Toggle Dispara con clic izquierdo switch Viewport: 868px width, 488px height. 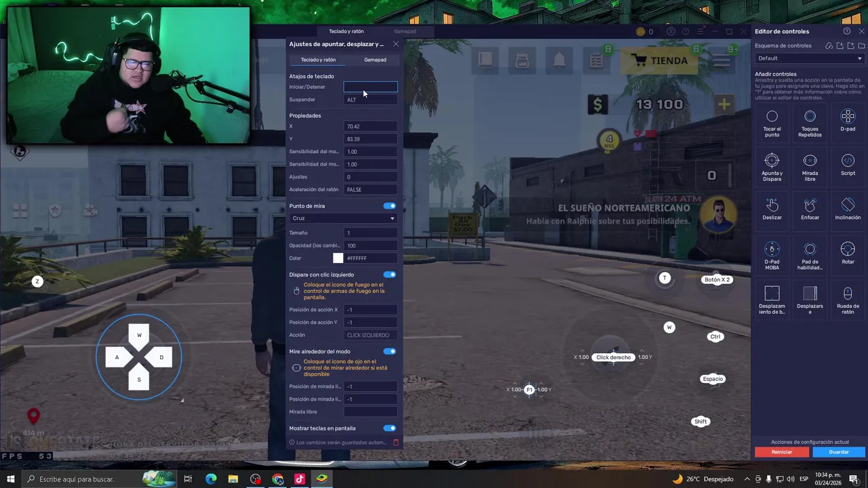tap(389, 274)
